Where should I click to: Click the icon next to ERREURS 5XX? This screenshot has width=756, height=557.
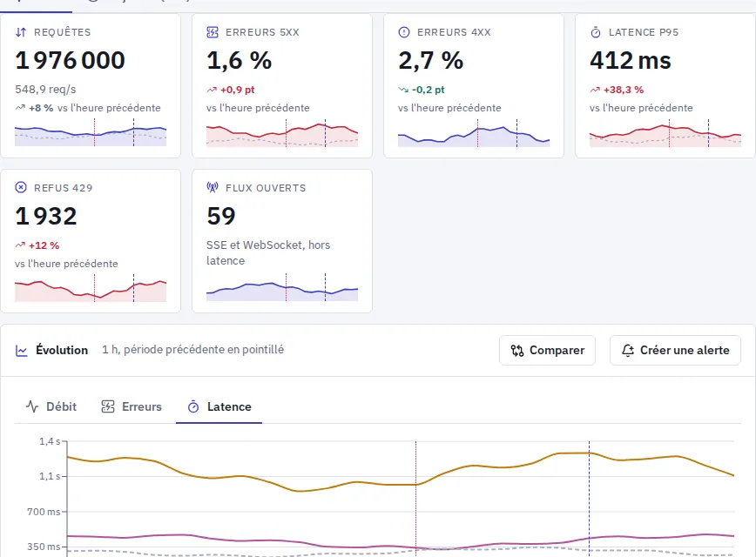point(213,32)
